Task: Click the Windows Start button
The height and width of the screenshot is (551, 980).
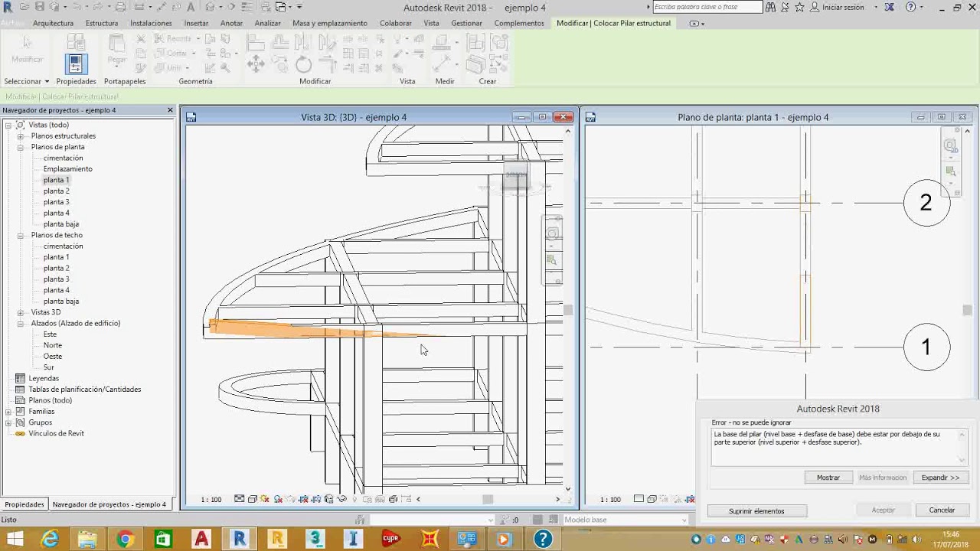Action: [15, 539]
